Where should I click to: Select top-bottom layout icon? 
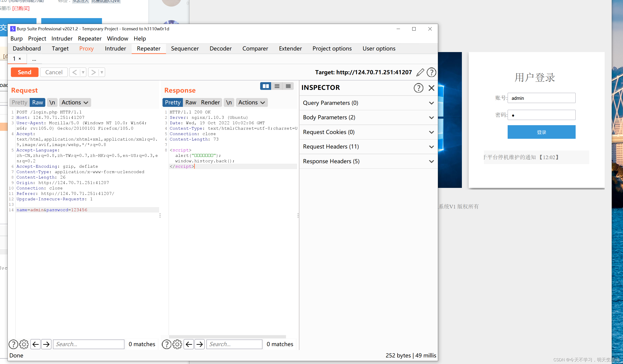277,86
